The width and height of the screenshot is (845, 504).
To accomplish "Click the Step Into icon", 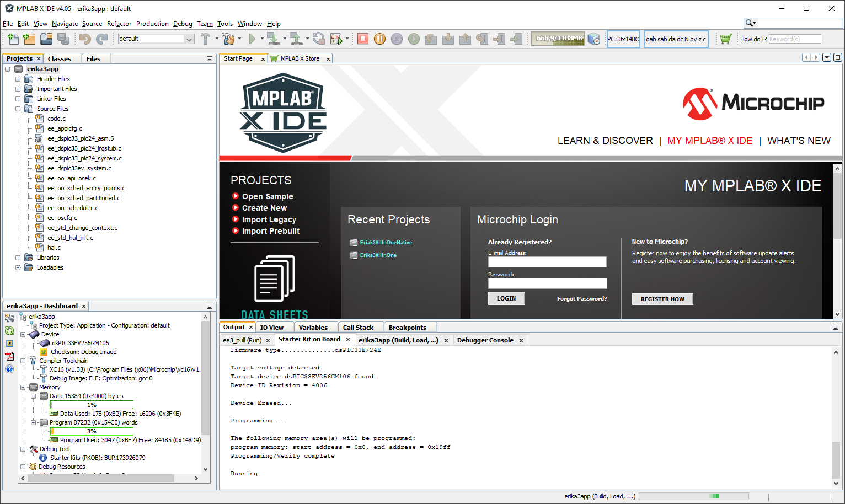I will pos(448,39).
